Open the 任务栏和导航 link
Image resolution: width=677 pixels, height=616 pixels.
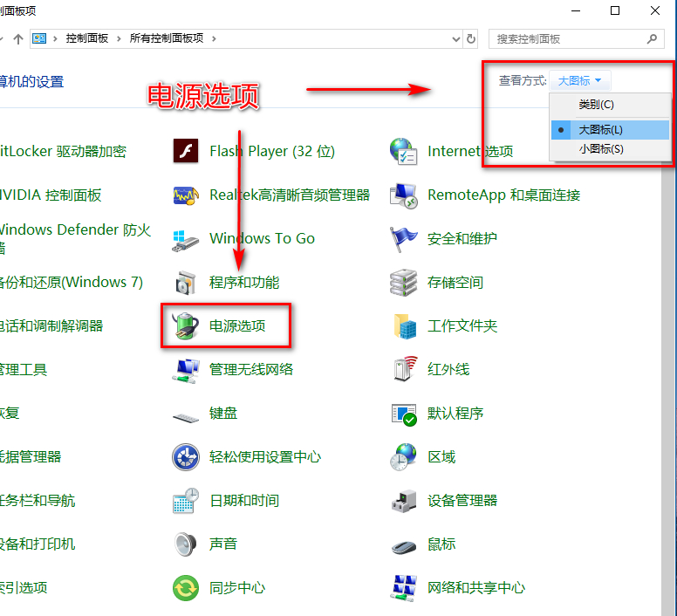click(x=38, y=501)
